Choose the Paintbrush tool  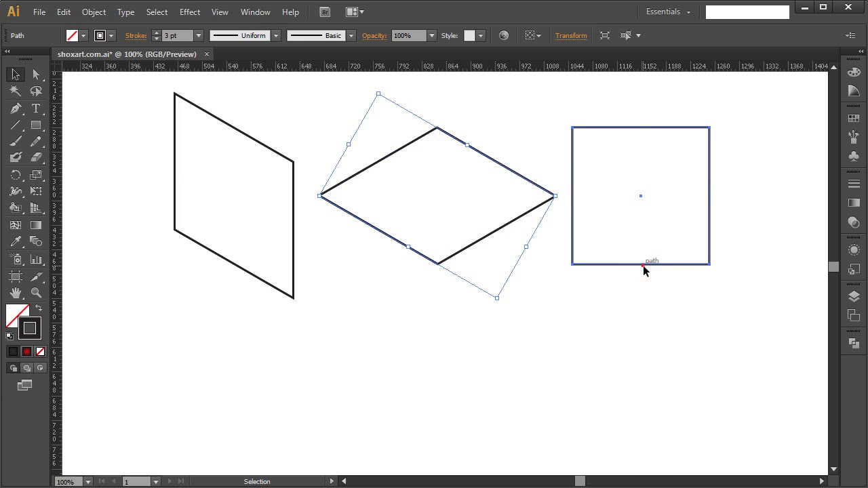pyautogui.click(x=16, y=141)
